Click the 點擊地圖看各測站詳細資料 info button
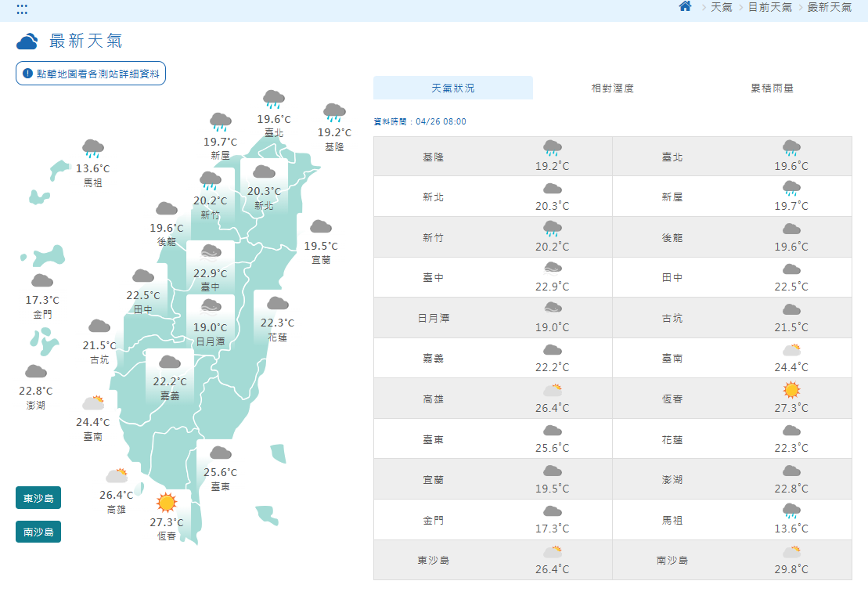The height and width of the screenshot is (599, 868). pyautogui.click(x=91, y=74)
